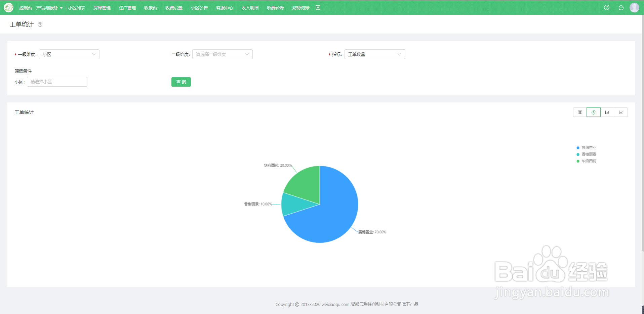Open the message chat icon
This screenshot has width=644, height=314.
621,8
